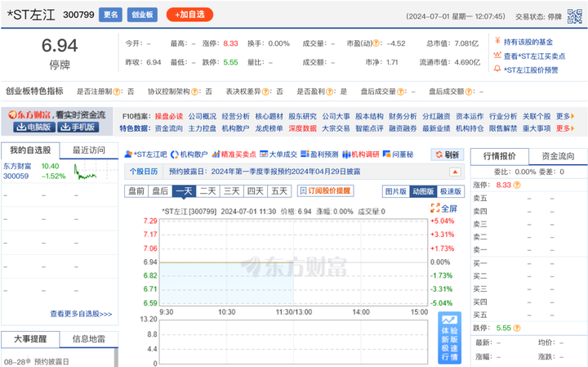Collapse the 个股日历 bar with its arrow
588x367 pixels.
[x=455, y=172]
